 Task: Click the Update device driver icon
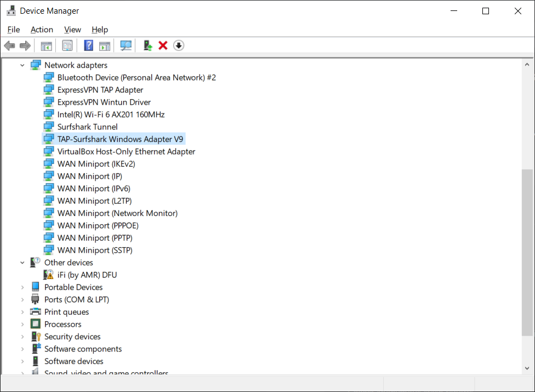coord(148,46)
